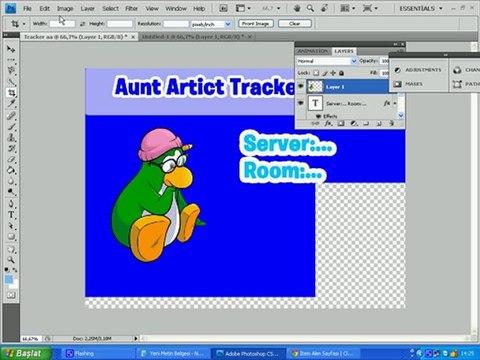Toggle lock transparent pixels
The width and height of the screenshot is (480, 360).
316,73
